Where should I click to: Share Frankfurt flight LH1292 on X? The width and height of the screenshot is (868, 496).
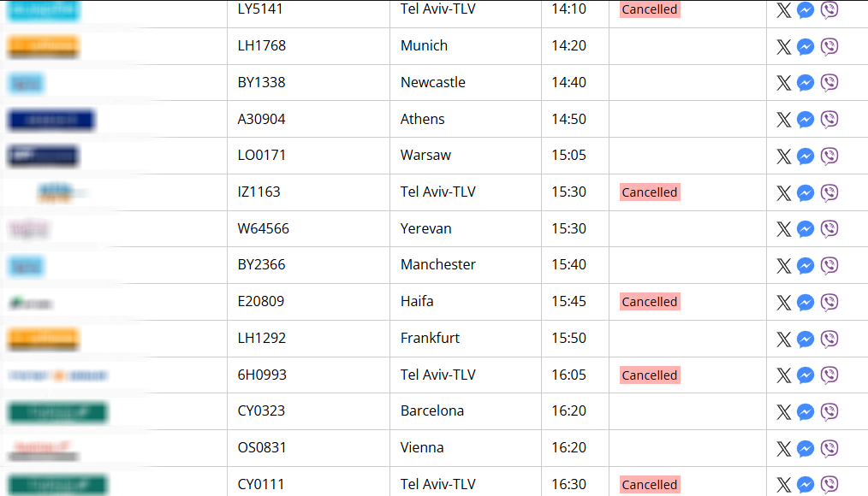tap(783, 339)
